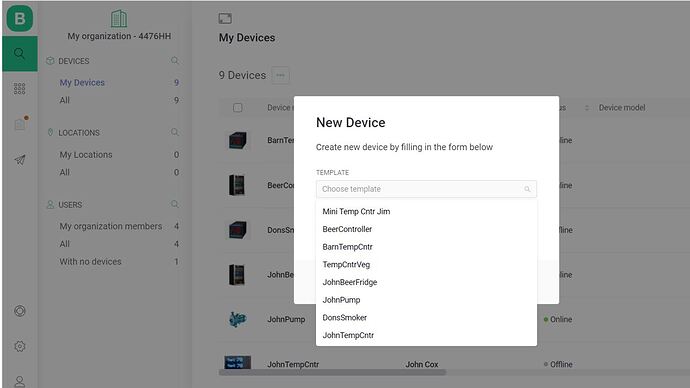Open My organization members list
Image resolution: width=690 pixels, height=388 pixels.
(111, 226)
